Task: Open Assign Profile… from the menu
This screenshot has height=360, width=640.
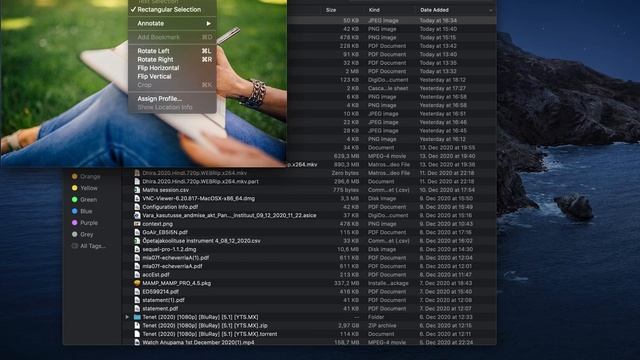Action: coord(172,99)
